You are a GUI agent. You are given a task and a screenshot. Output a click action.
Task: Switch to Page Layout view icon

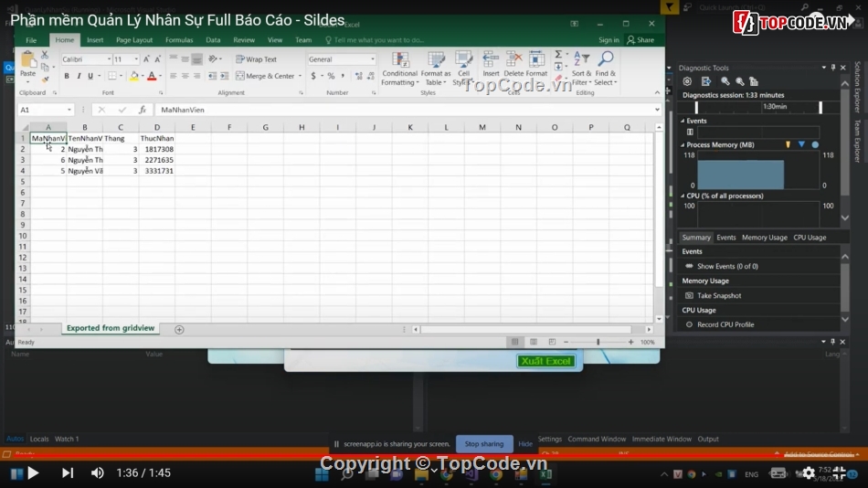(533, 343)
